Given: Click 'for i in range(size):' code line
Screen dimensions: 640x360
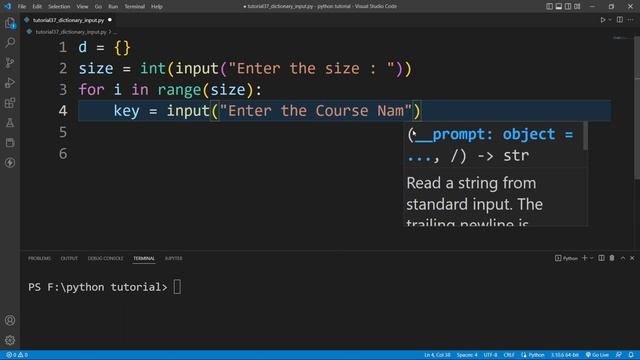Looking at the screenshot, I should click(x=170, y=90).
